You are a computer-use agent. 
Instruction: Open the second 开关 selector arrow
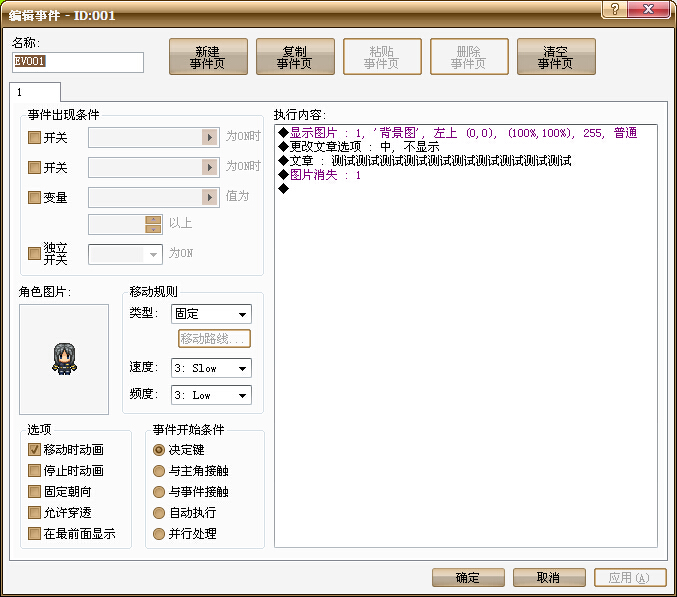tap(210, 167)
